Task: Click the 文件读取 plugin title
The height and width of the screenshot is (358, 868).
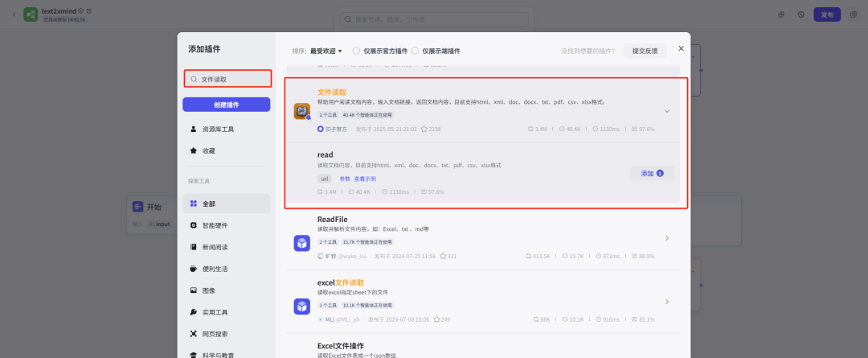Action: coord(332,92)
